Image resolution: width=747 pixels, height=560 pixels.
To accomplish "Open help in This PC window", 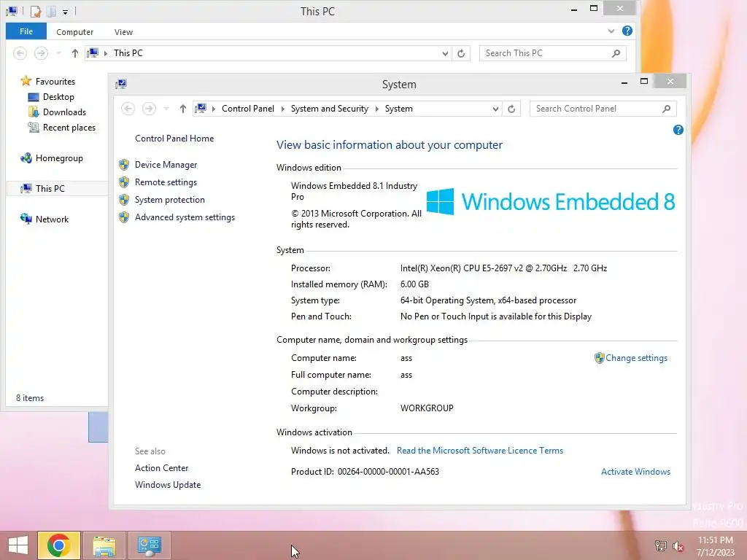I will [x=627, y=31].
